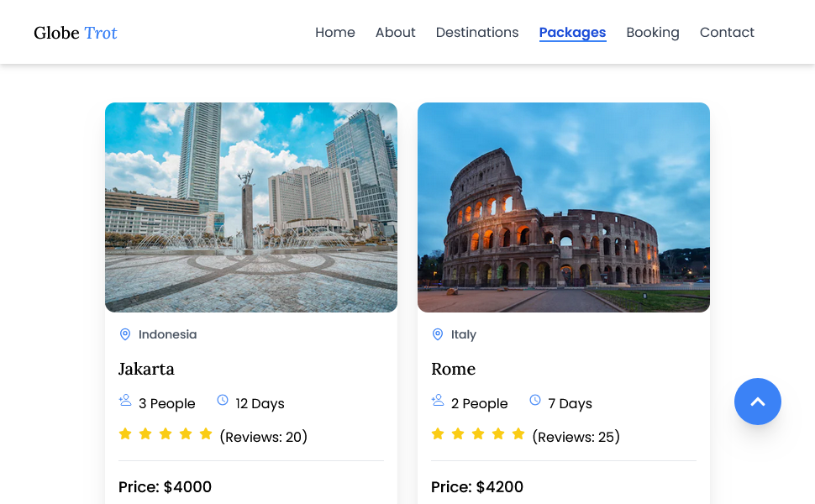
Task: Open the Rome Colosseum package image
Action: [564, 207]
